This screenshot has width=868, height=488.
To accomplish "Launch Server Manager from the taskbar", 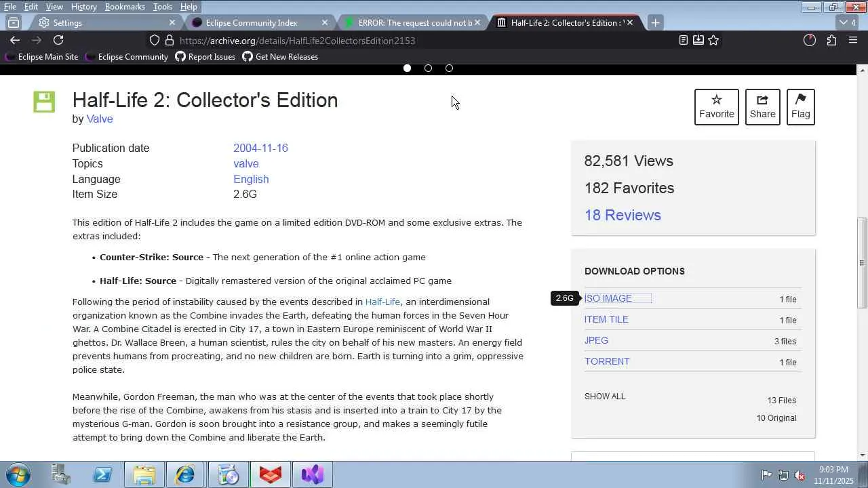I will click(61, 475).
